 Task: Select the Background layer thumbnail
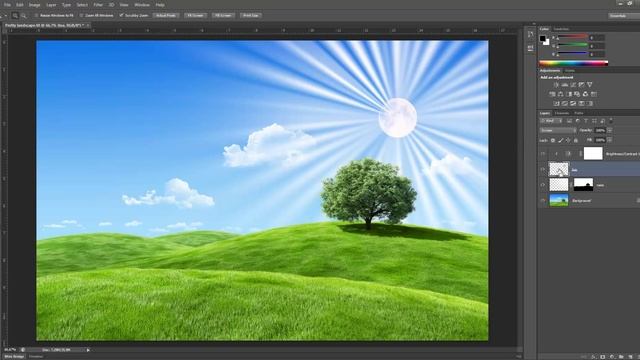[x=559, y=200]
